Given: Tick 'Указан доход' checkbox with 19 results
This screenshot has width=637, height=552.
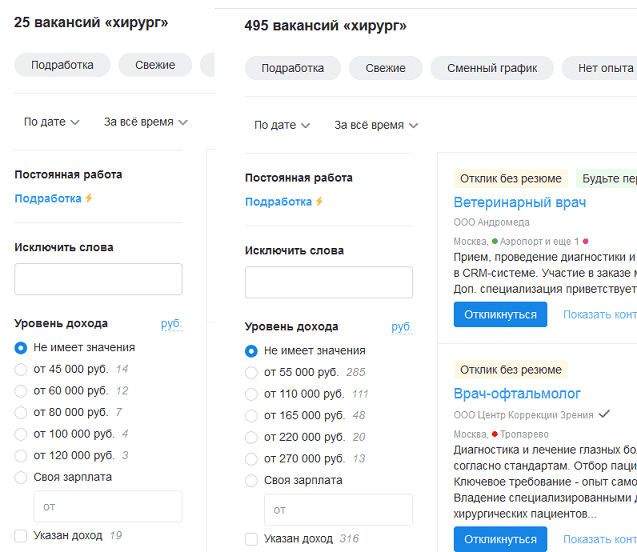Looking at the screenshot, I should point(21,535).
